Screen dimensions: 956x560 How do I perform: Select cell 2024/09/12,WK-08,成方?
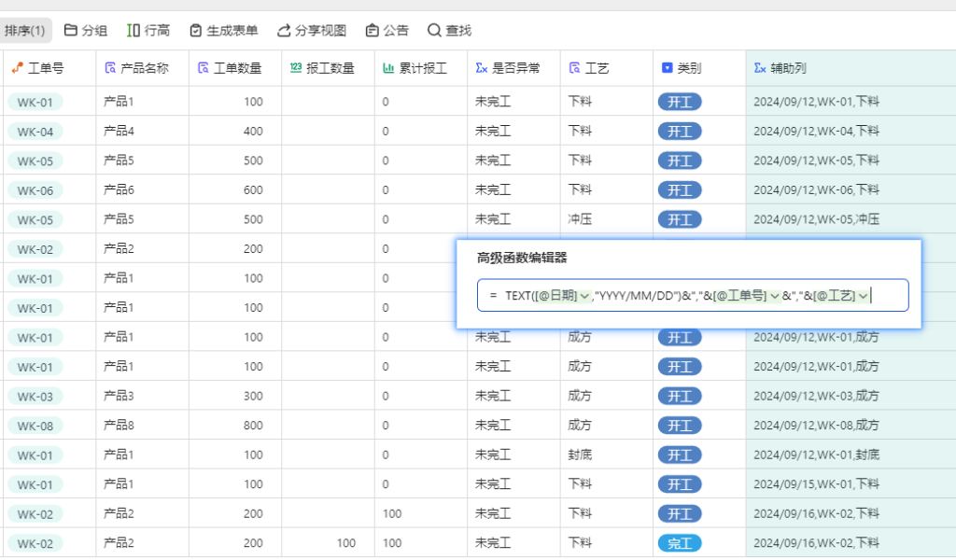(851, 426)
